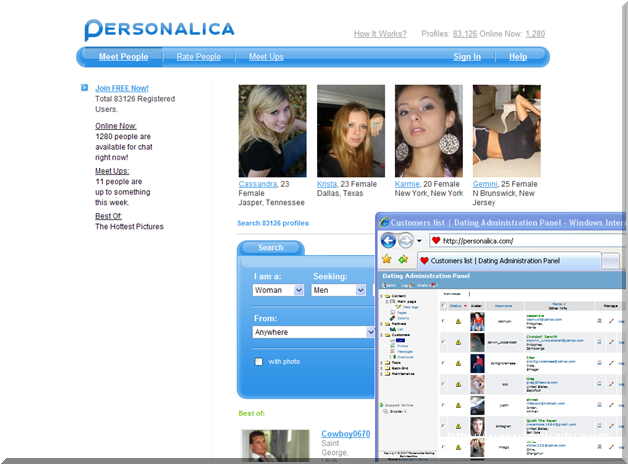This screenshot has width=628, height=464.
Task: Open the Meet Ups tab
Action: click(266, 56)
